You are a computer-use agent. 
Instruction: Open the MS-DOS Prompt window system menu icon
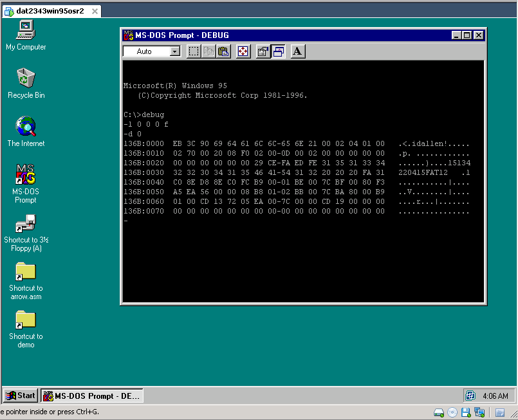point(128,35)
